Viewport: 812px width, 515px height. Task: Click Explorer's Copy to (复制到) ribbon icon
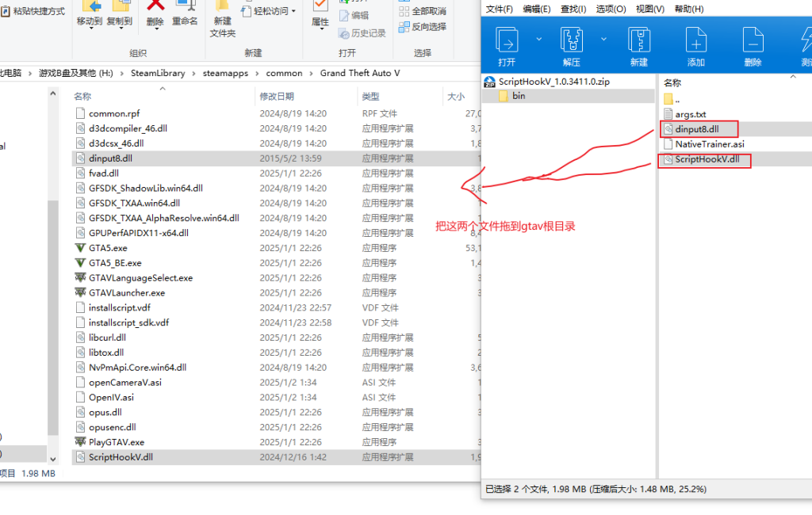pyautogui.click(x=119, y=13)
